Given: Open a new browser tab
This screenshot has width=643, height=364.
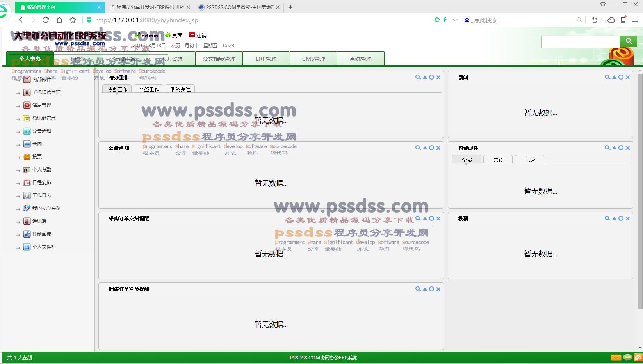Looking at the screenshot, I should pos(290,7).
